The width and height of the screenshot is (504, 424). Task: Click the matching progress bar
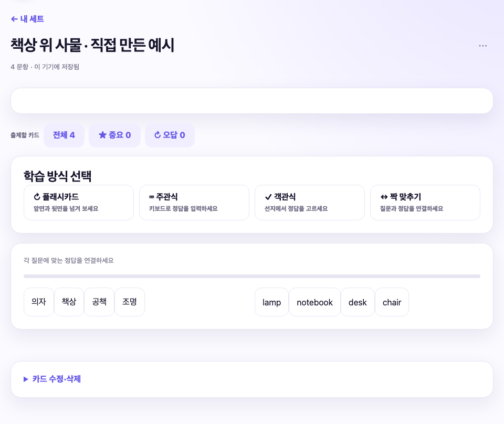(x=252, y=276)
